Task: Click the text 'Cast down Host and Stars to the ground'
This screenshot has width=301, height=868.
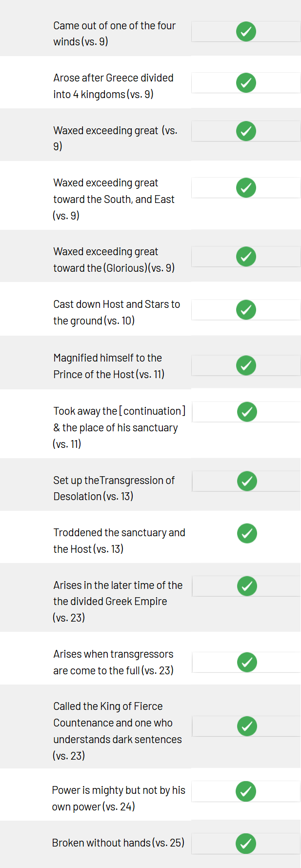Action: 117,312
